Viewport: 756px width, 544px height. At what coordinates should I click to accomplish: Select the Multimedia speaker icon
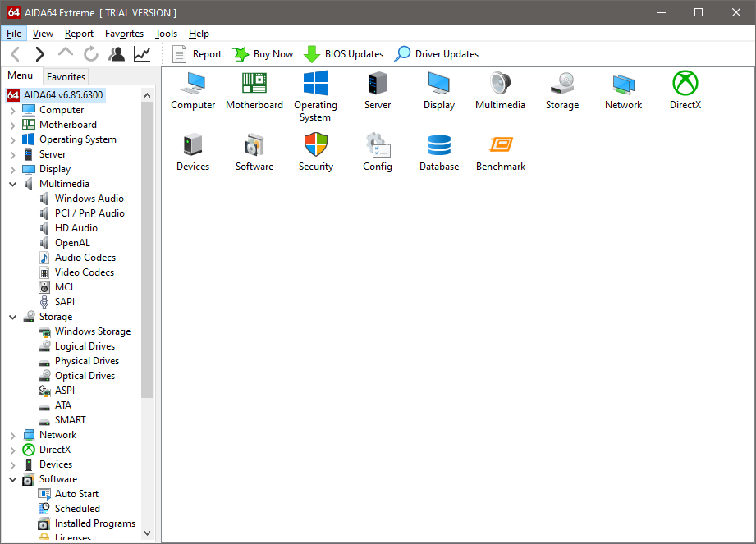point(500,85)
